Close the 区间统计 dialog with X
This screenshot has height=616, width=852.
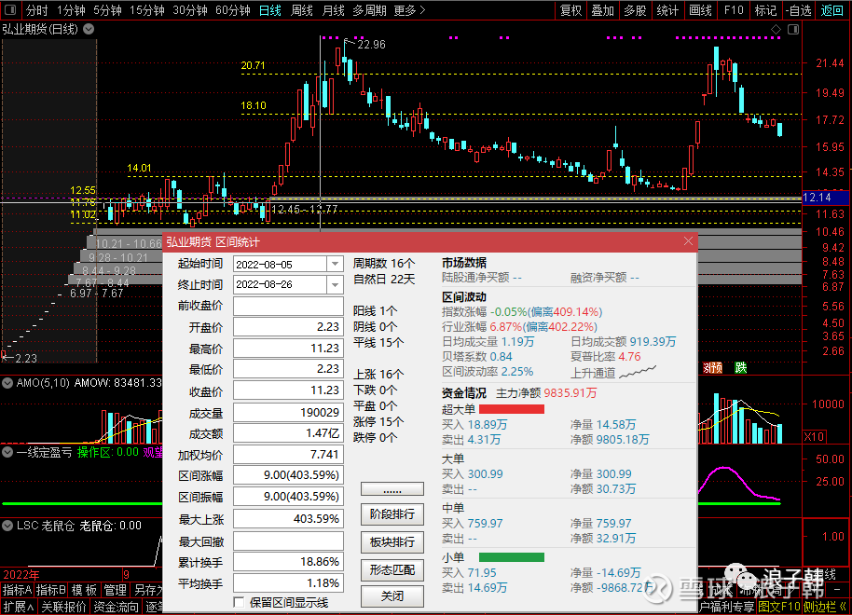688,241
